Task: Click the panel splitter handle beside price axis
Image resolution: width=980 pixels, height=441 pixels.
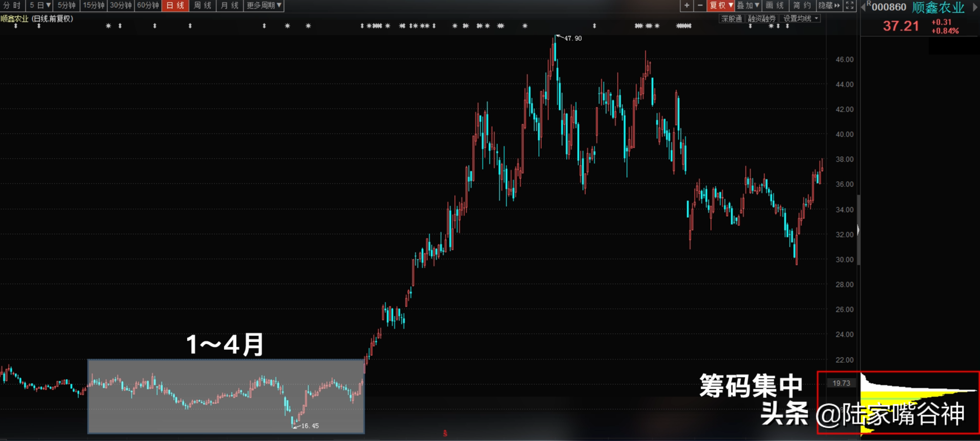Action: coord(858,230)
